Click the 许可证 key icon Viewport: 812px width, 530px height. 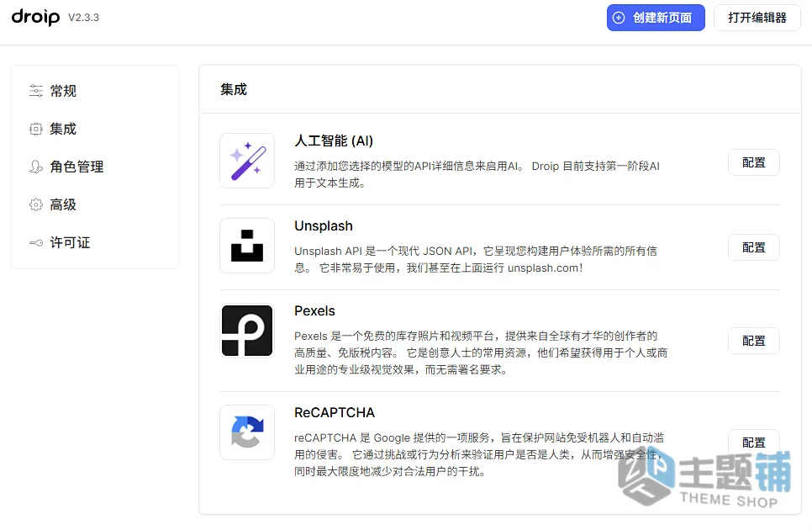click(36, 242)
